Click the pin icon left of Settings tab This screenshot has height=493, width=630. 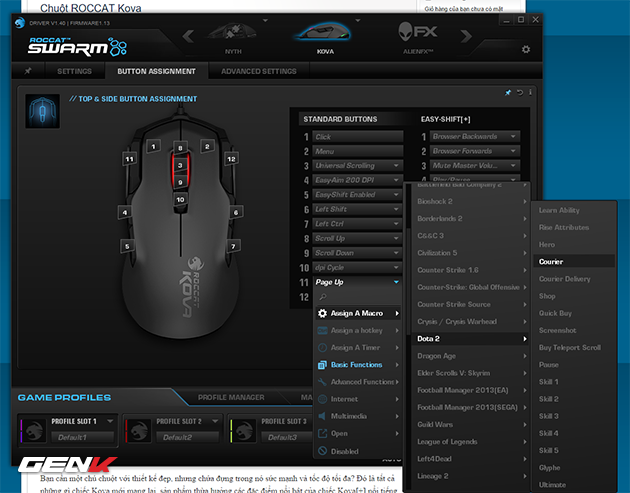pyautogui.click(x=28, y=72)
